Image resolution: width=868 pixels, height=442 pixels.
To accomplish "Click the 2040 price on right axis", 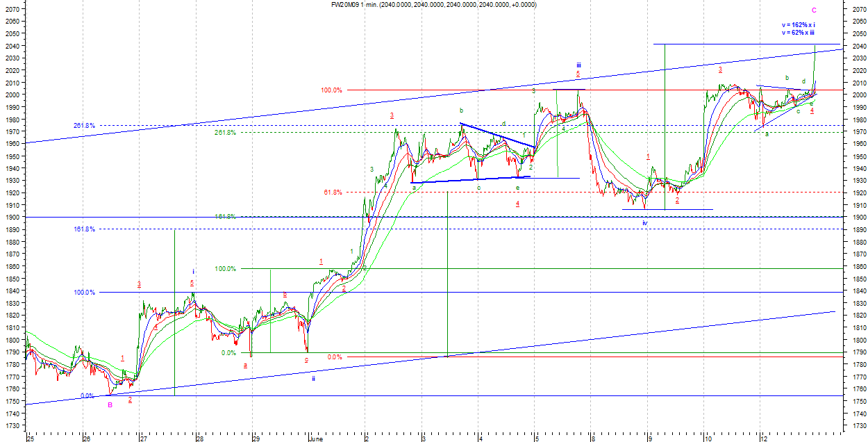I will [857, 46].
